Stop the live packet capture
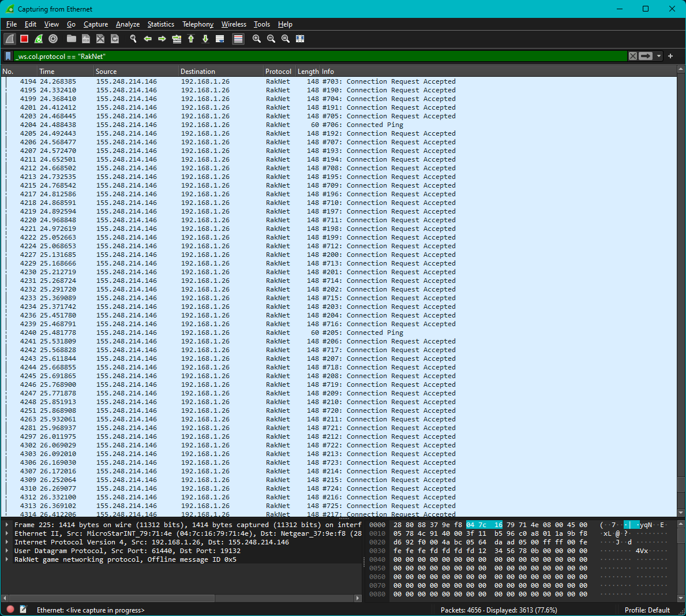The height and width of the screenshot is (616, 686). point(23,39)
